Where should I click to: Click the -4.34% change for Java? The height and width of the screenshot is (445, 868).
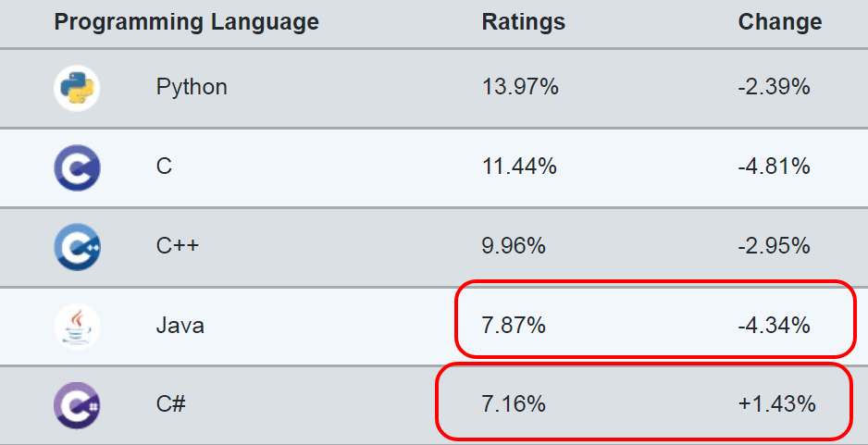click(x=774, y=326)
